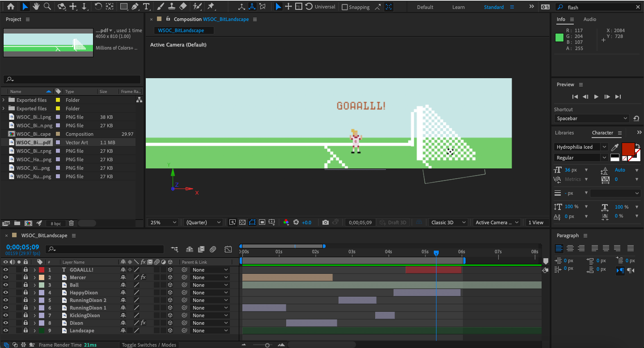Step to next frame in Preview

[607, 96]
